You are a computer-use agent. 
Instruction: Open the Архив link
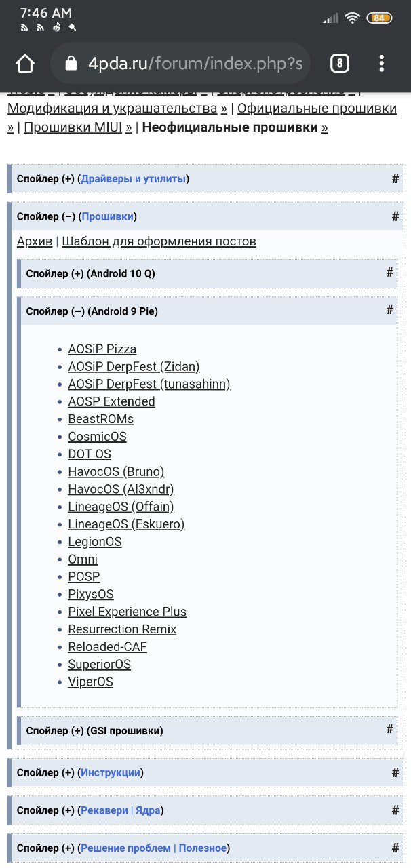(x=35, y=241)
